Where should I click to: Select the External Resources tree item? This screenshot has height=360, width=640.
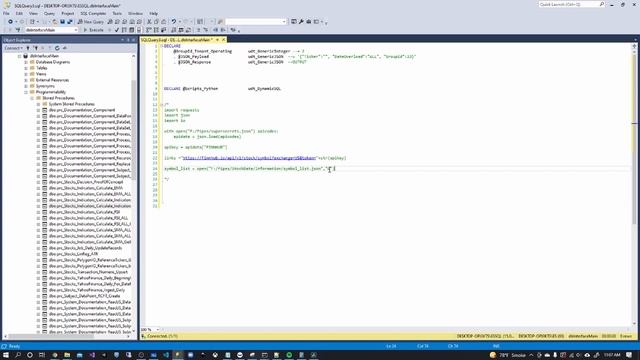point(52,80)
